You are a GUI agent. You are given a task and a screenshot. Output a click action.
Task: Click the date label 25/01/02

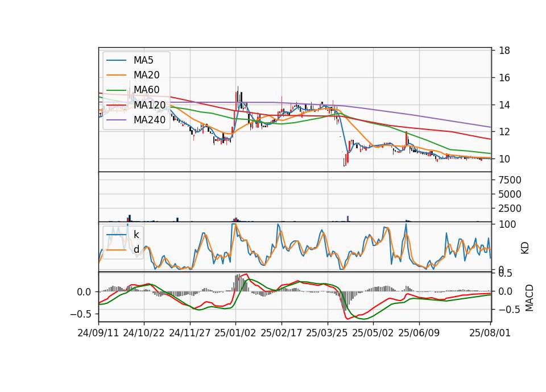[235, 333]
